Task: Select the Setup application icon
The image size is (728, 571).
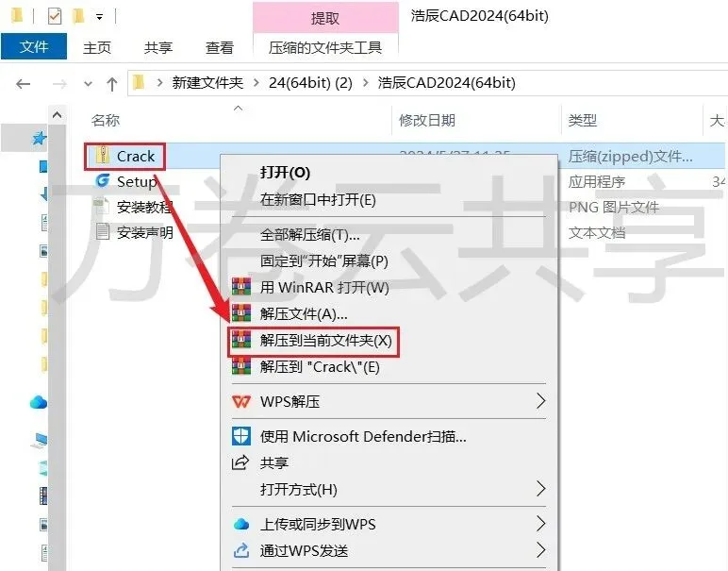Action: point(102,180)
